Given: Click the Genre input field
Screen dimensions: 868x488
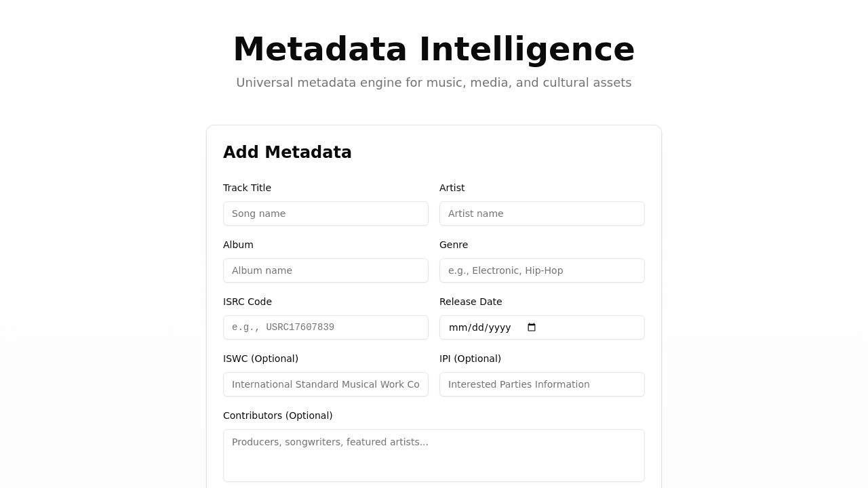Looking at the screenshot, I should click(x=542, y=270).
